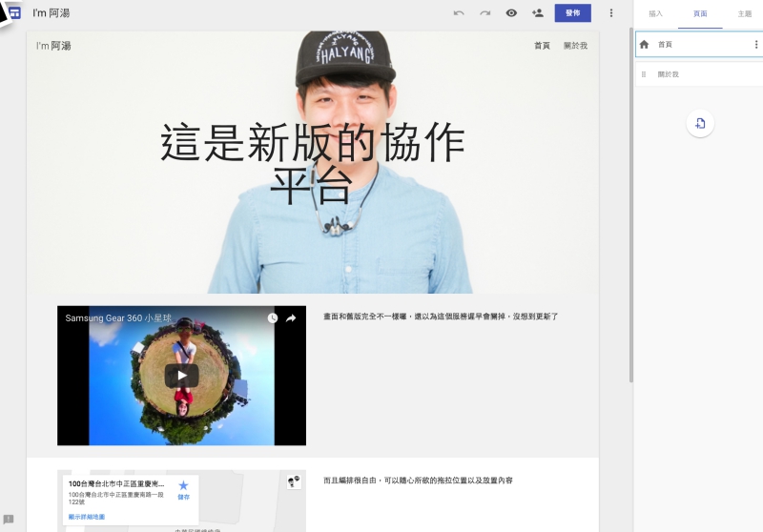The width and height of the screenshot is (763, 532).
Task: Click the profile avatar icon on the map
Action: 294,481
